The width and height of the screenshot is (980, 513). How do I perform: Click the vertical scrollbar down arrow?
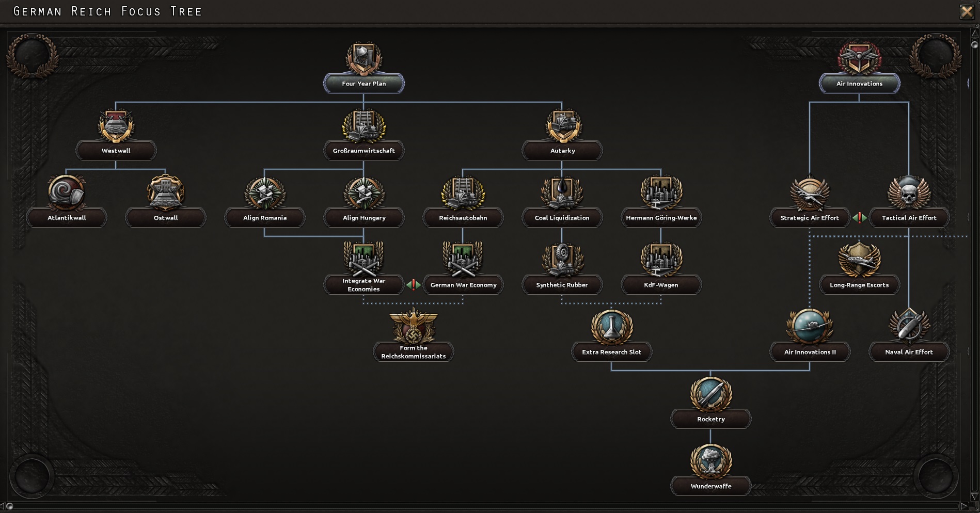point(974,496)
